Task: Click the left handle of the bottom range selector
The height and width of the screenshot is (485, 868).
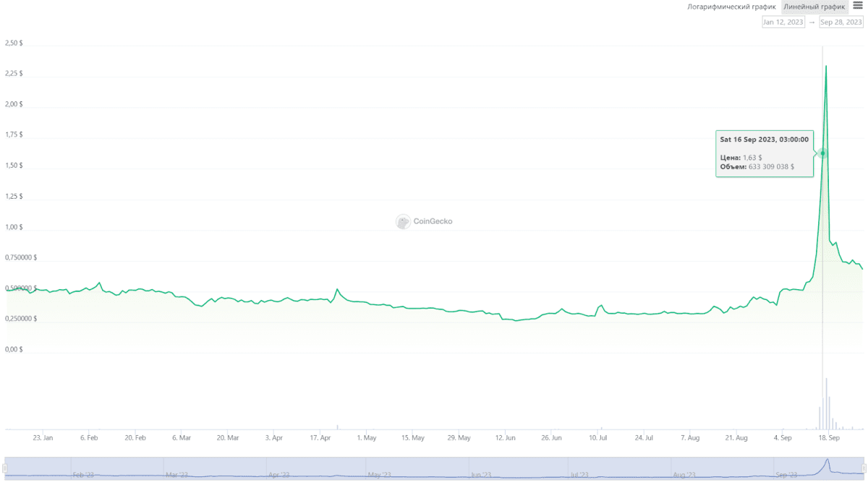Action: [x=3, y=468]
